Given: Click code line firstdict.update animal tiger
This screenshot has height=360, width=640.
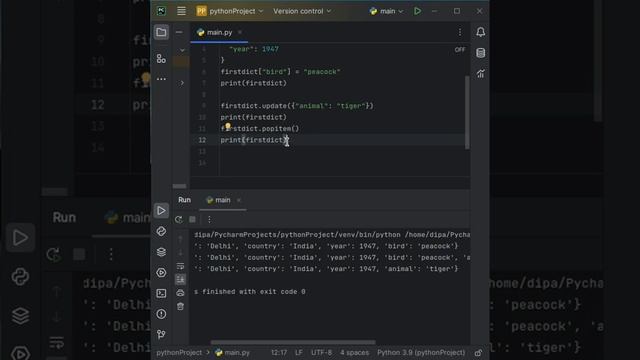Looking at the screenshot, I should pyautogui.click(x=297, y=106).
